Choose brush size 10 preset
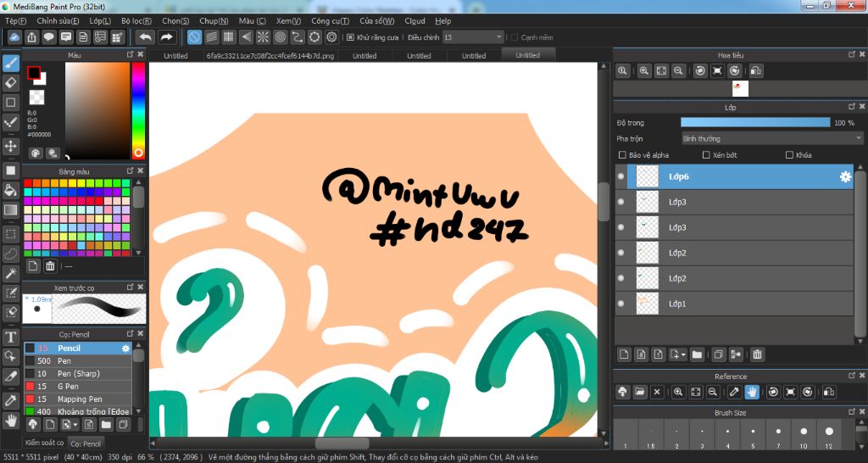The height and width of the screenshot is (463, 868). 804,435
